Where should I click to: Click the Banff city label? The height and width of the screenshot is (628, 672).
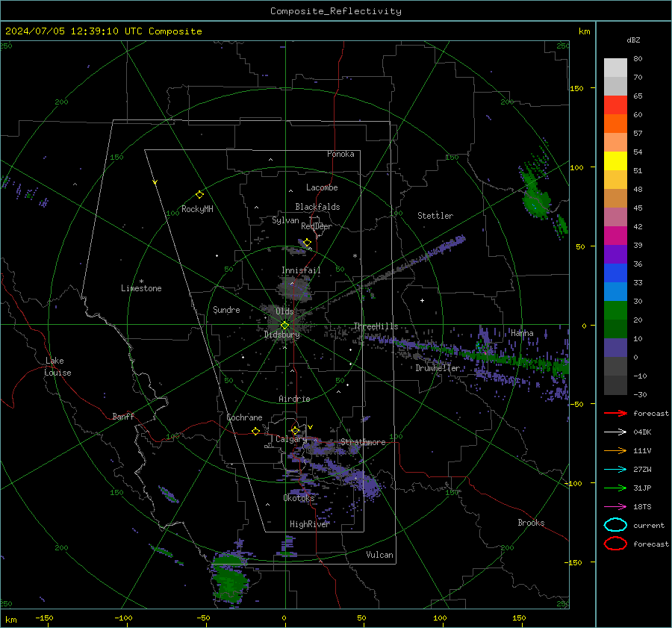(x=123, y=416)
